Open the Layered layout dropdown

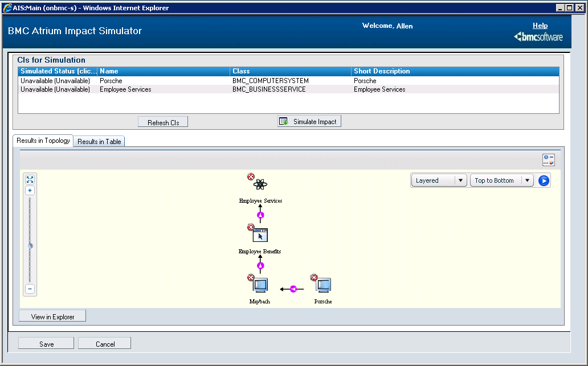439,180
